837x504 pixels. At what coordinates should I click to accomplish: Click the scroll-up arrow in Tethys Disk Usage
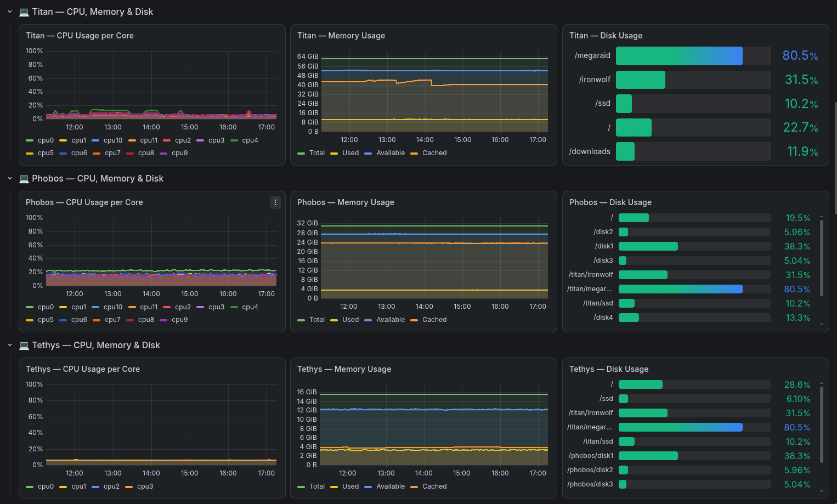(822, 383)
